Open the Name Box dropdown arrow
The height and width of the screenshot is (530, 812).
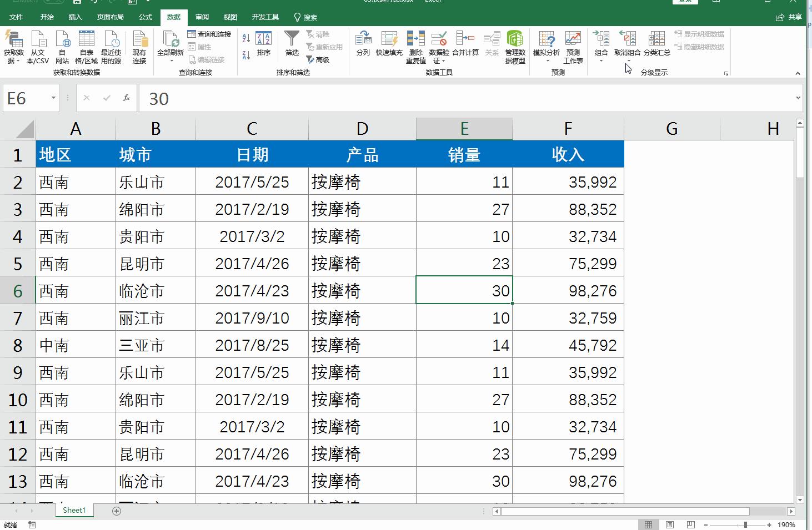coord(53,98)
